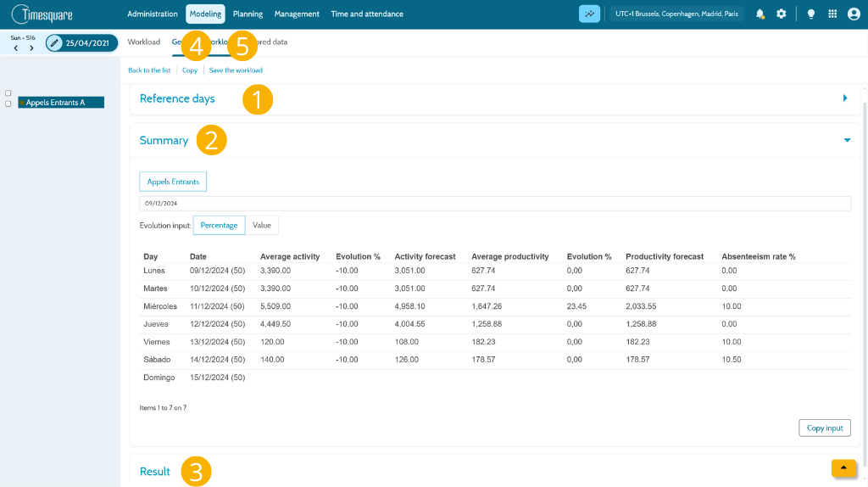Go to previous week arrow
Screen dimensions: 868x487
[16, 48]
